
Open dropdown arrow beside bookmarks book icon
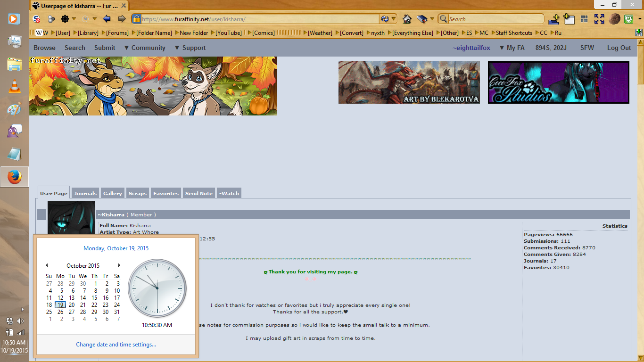[x=432, y=19]
